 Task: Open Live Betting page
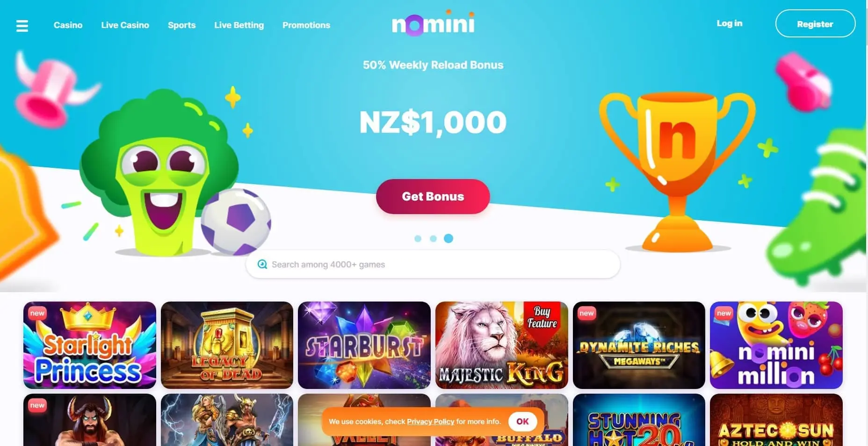point(239,25)
